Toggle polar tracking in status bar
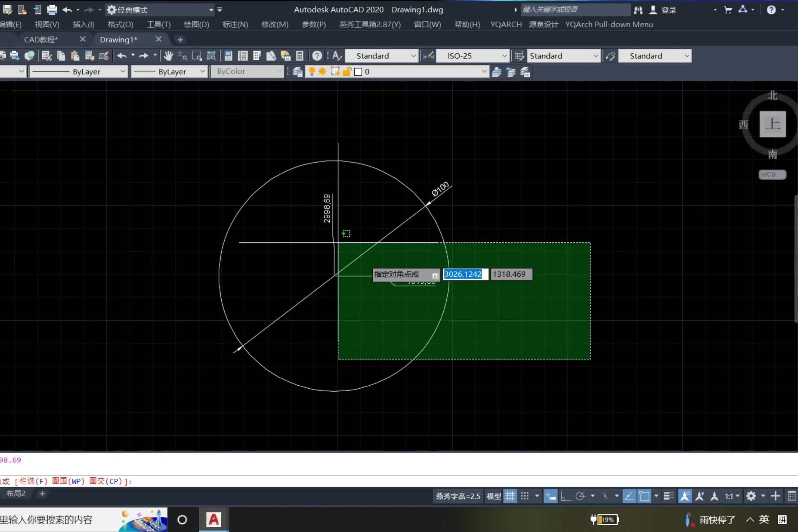 click(580, 496)
